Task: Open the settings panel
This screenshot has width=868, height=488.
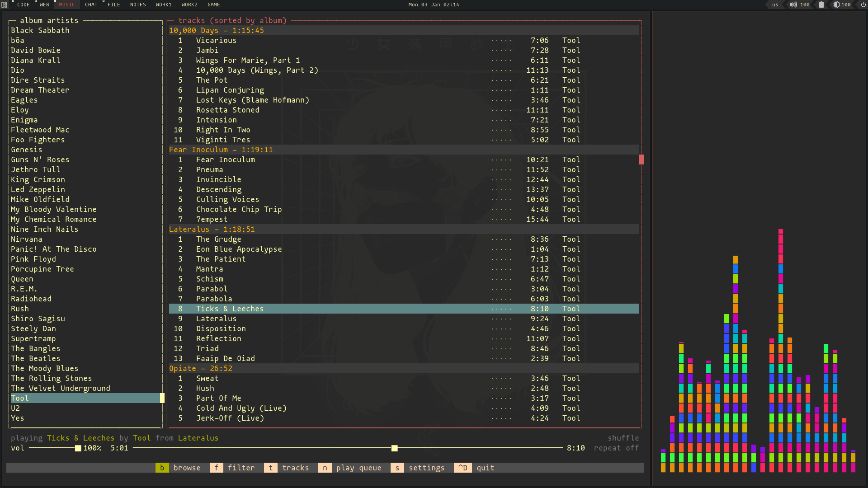Action: (x=426, y=467)
